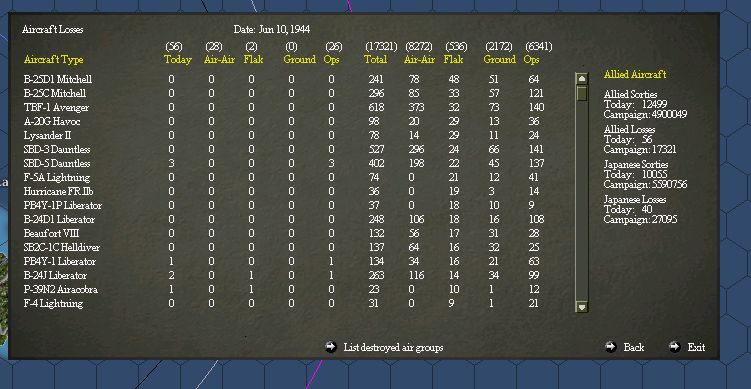This screenshot has height=389, width=751.
Task: Sort by campaign Ops column header
Action: click(531, 59)
